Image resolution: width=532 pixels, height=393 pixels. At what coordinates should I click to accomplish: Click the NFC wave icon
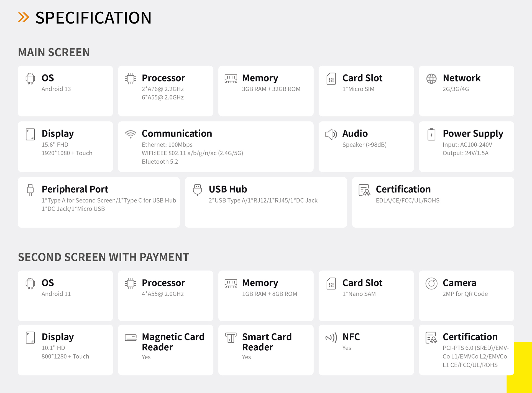click(x=331, y=337)
